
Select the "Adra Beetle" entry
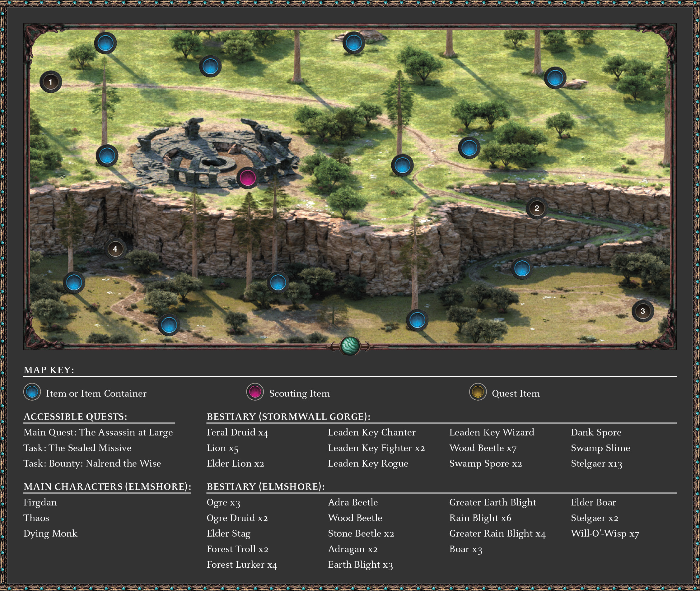point(353,502)
